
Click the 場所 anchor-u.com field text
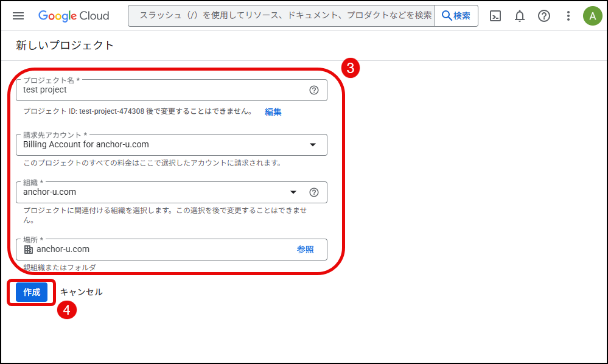point(63,250)
